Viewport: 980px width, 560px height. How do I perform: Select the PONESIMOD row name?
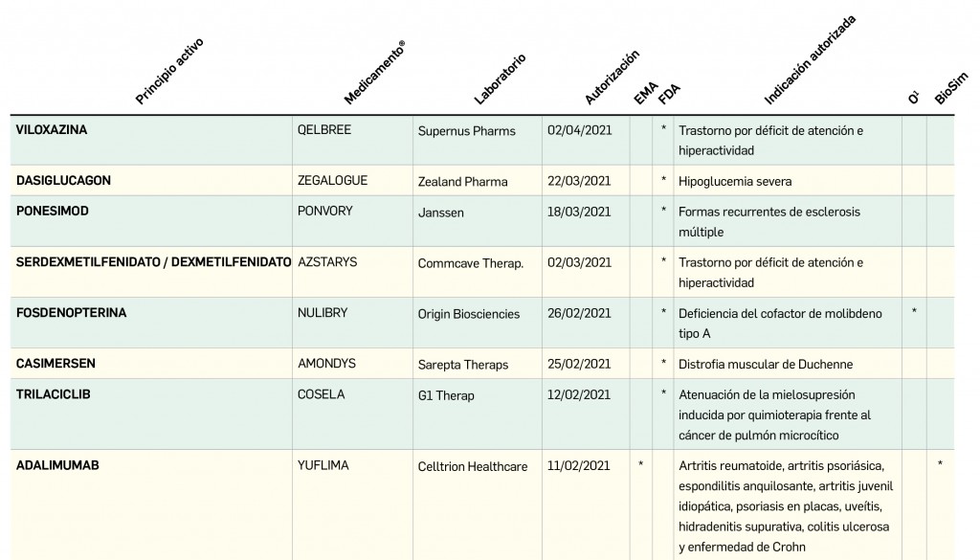pyautogui.click(x=53, y=212)
